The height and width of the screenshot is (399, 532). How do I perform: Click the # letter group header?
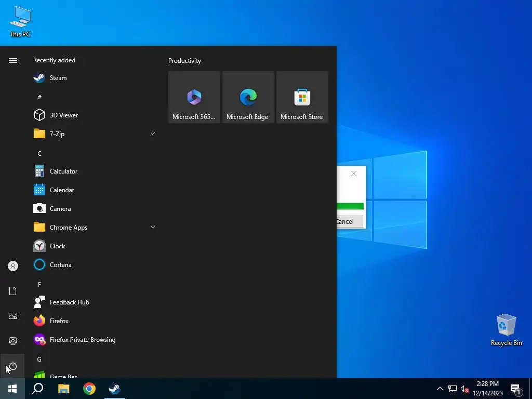pos(39,97)
